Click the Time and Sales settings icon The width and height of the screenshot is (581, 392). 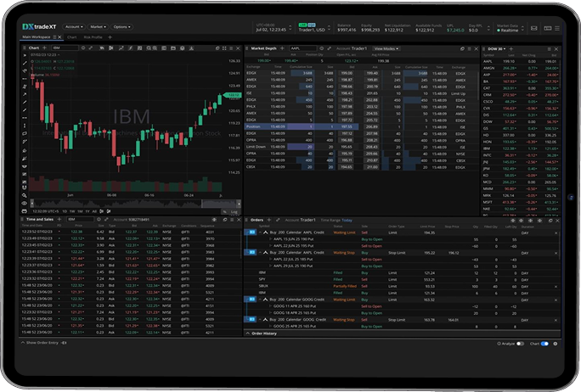pos(214,220)
